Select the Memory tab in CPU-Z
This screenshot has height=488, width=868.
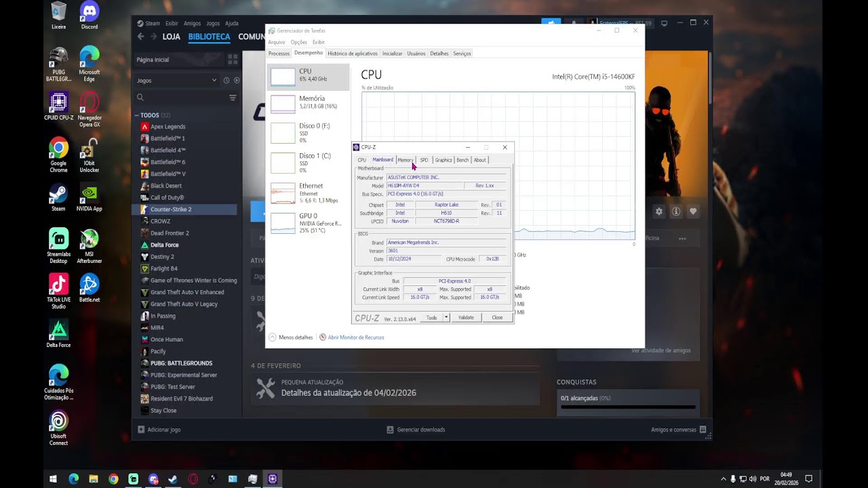(x=405, y=160)
